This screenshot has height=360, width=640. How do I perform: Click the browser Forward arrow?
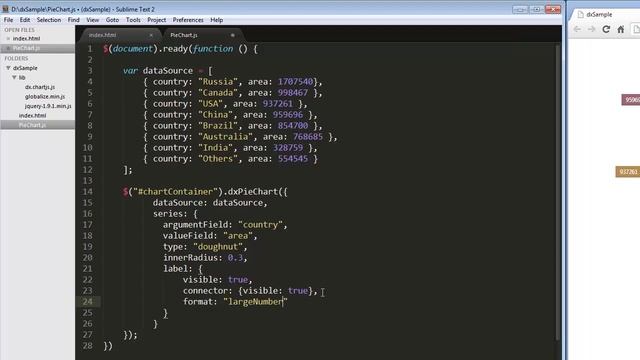tap(591, 29)
